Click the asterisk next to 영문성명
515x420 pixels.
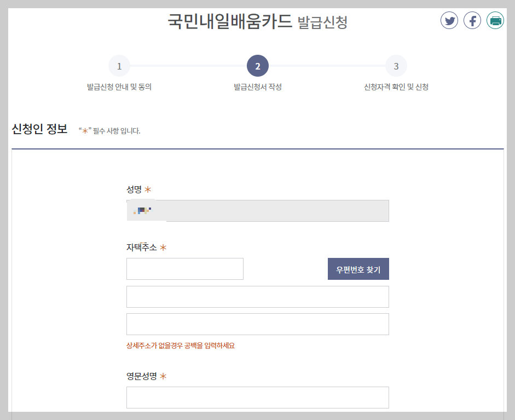(164, 376)
